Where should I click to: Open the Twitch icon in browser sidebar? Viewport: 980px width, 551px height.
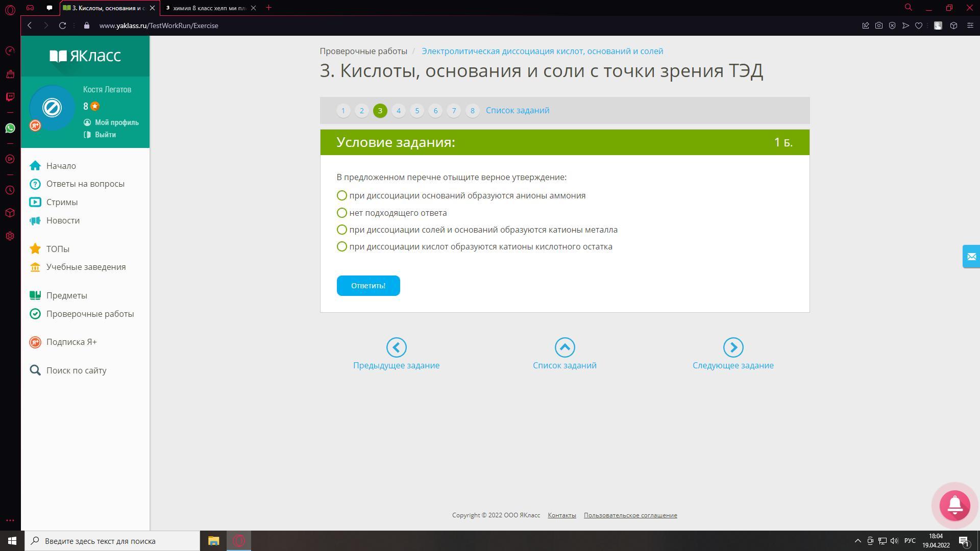click(x=10, y=97)
